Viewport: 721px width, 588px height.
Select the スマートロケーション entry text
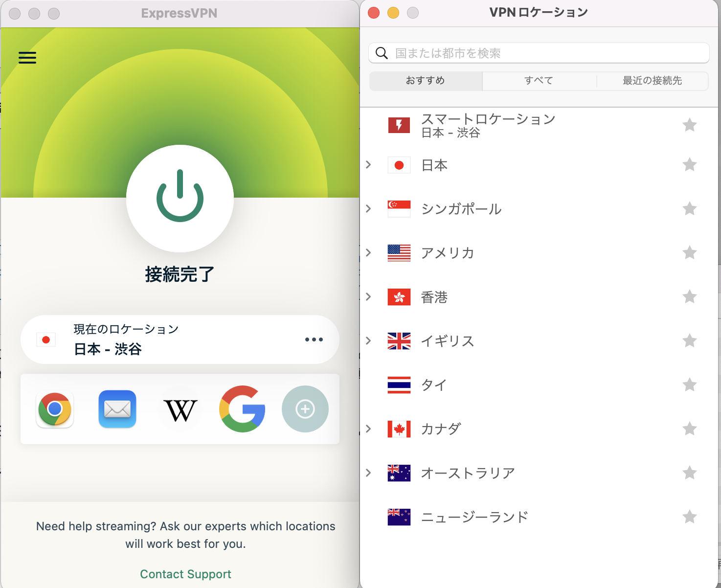tap(488, 119)
